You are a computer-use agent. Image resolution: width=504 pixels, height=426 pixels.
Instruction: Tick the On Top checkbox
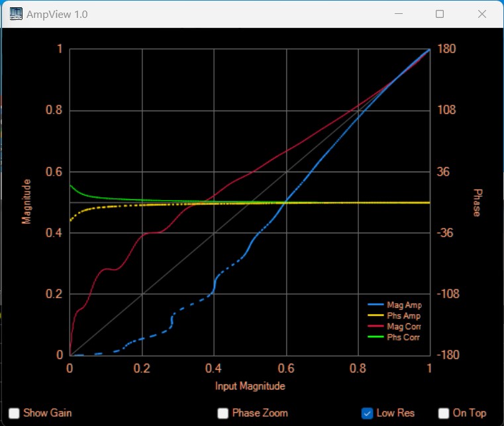tap(444, 413)
